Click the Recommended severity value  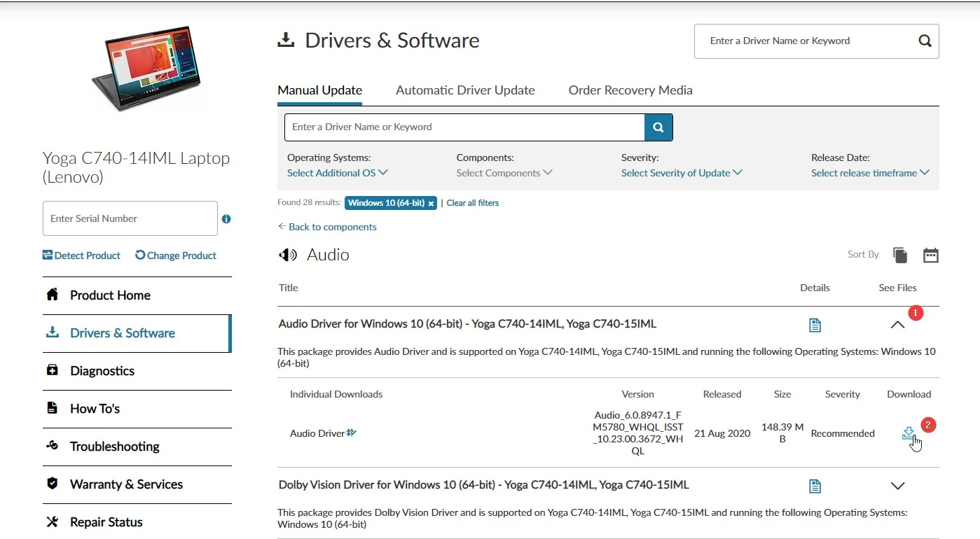pos(843,433)
